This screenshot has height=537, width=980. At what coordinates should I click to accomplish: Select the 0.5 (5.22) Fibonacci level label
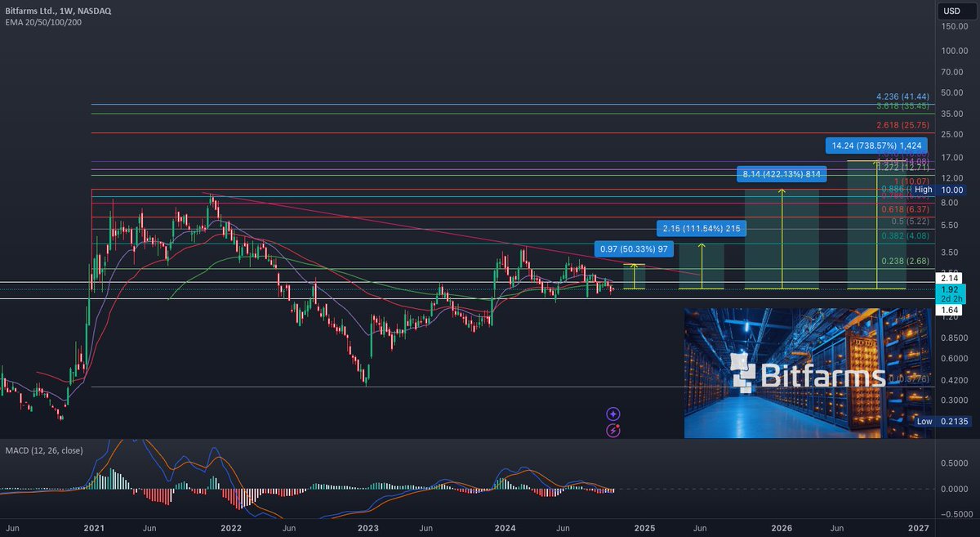pyautogui.click(x=911, y=222)
